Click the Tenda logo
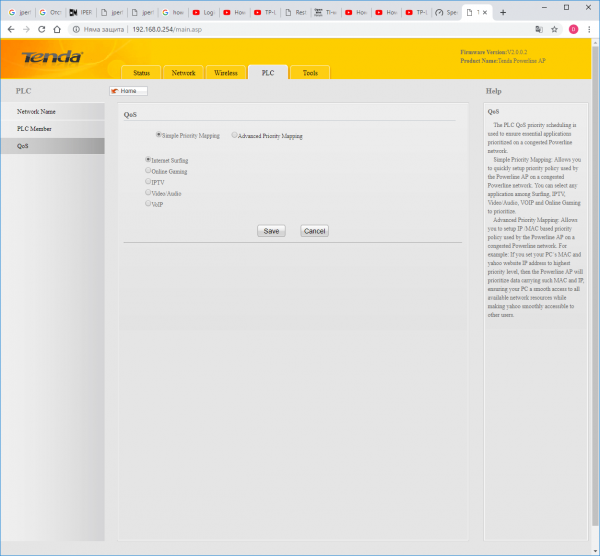Screen dimensions: 600x556 [x=52, y=57]
